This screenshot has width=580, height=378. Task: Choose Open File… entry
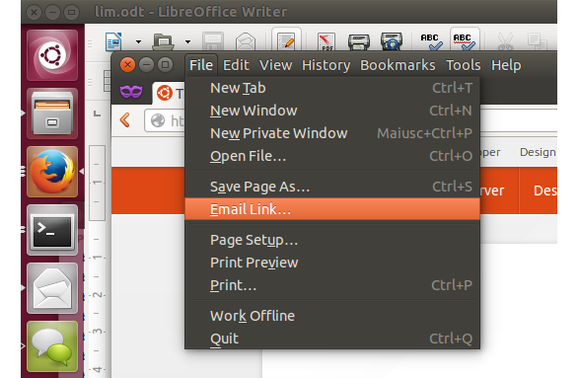pos(332,156)
